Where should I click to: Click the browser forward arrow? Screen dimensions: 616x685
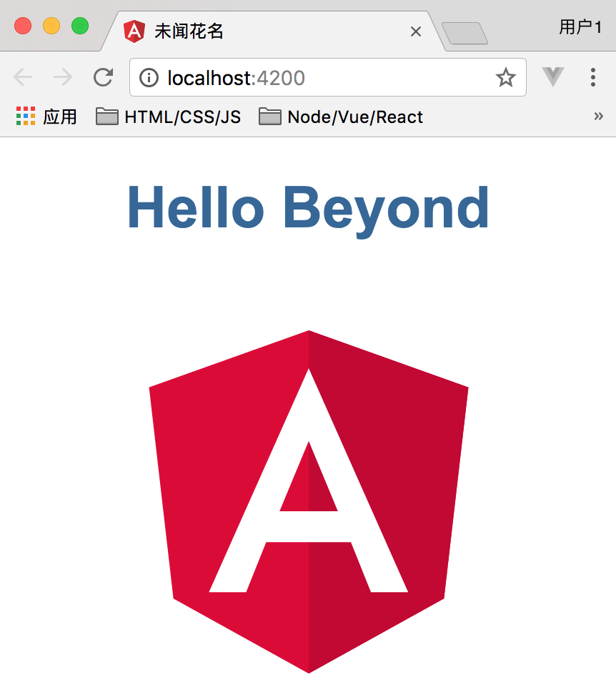(63, 77)
